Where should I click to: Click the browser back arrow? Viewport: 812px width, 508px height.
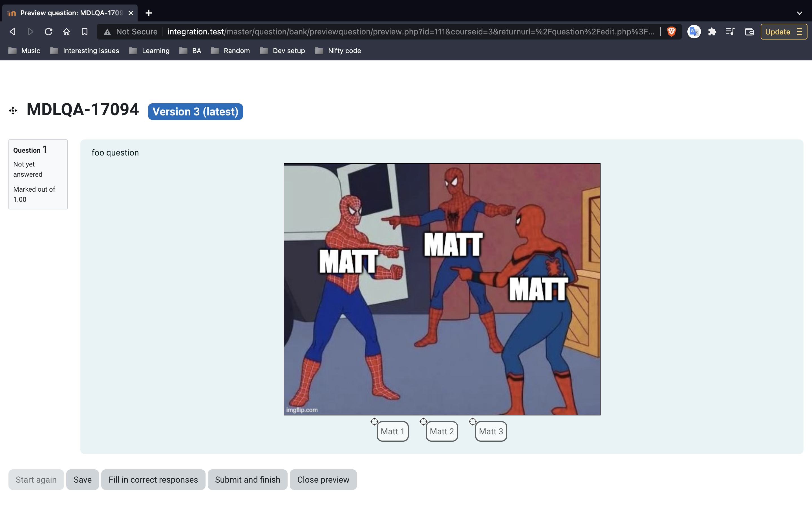pyautogui.click(x=12, y=32)
